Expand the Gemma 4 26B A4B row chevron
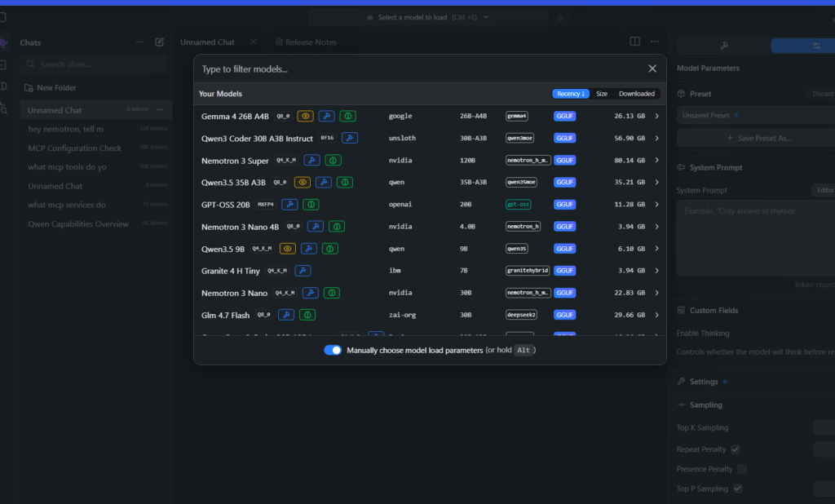Screen dimensions: 835x504 (657, 116)
